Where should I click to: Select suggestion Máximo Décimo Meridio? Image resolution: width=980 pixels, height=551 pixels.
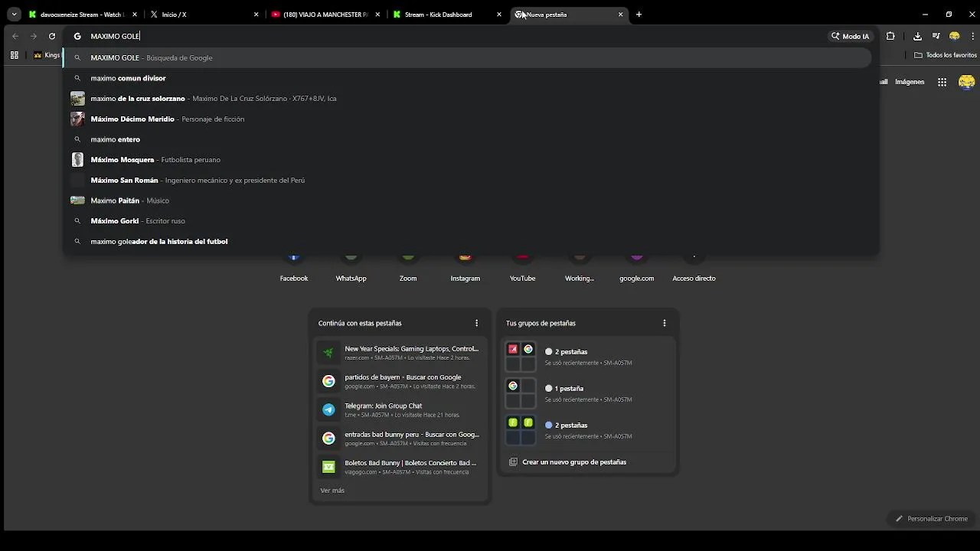467,119
